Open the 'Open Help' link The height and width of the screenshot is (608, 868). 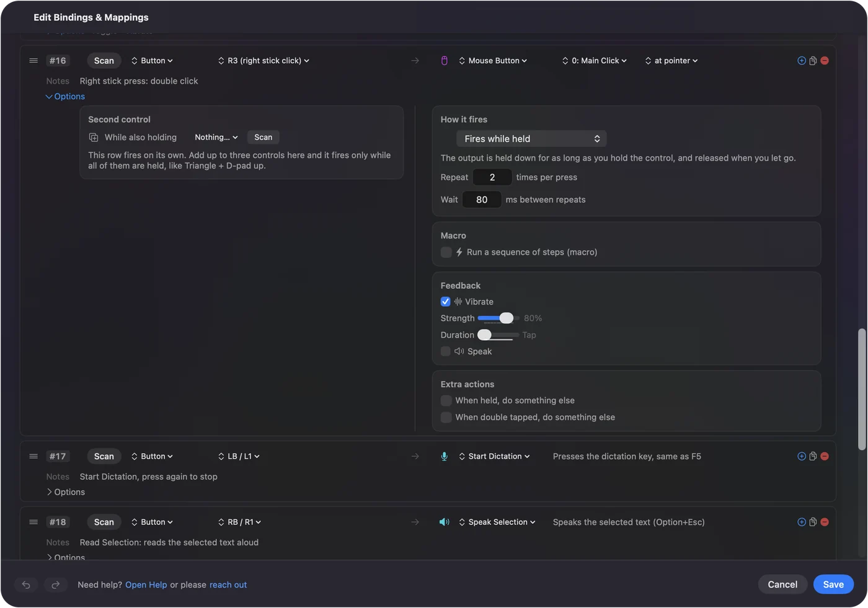[x=146, y=585]
